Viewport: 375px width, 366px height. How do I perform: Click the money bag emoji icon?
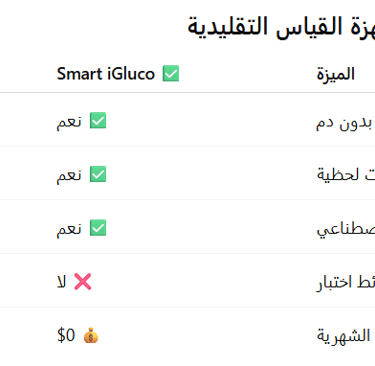point(91,335)
